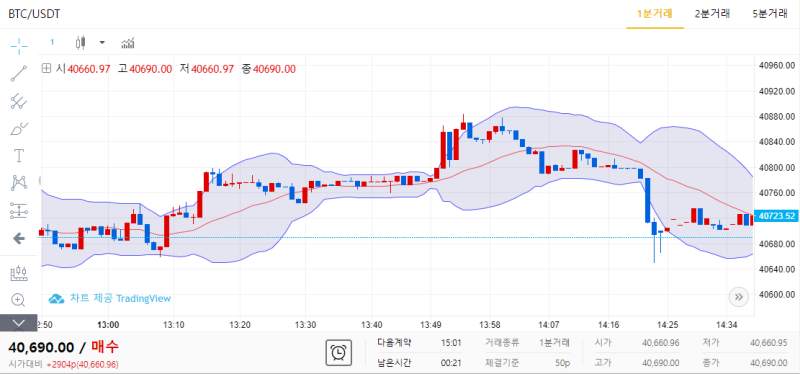The image size is (800, 374).
Task: Open the indicators button in toolbar
Action: pyautogui.click(x=128, y=42)
